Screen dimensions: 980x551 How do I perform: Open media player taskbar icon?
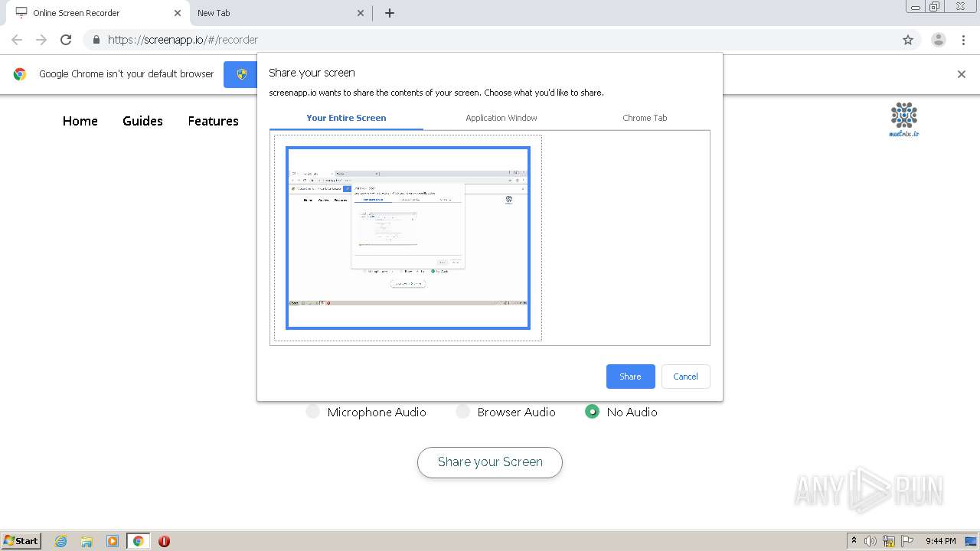point(113,541)
